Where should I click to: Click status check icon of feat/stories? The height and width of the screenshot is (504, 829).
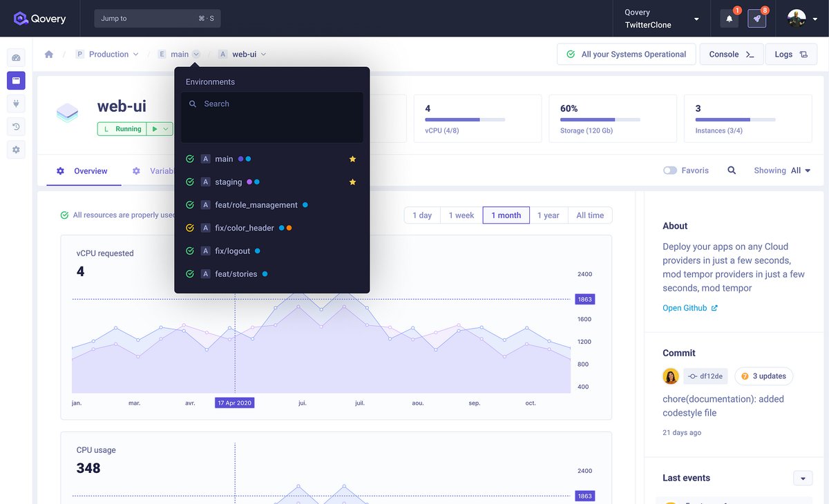pyautogui.click(x=190, y=274)
